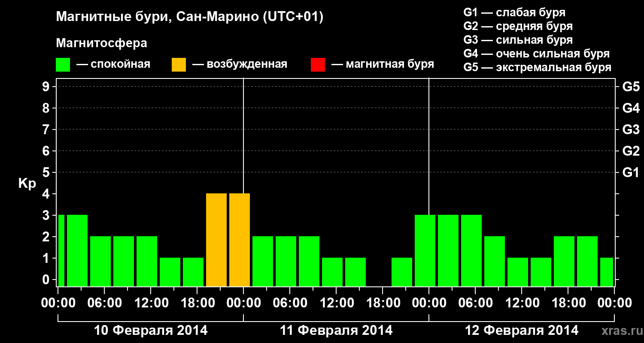Click the right-axis 'G4' level label
Screen dimensions: 644x343
631,108
